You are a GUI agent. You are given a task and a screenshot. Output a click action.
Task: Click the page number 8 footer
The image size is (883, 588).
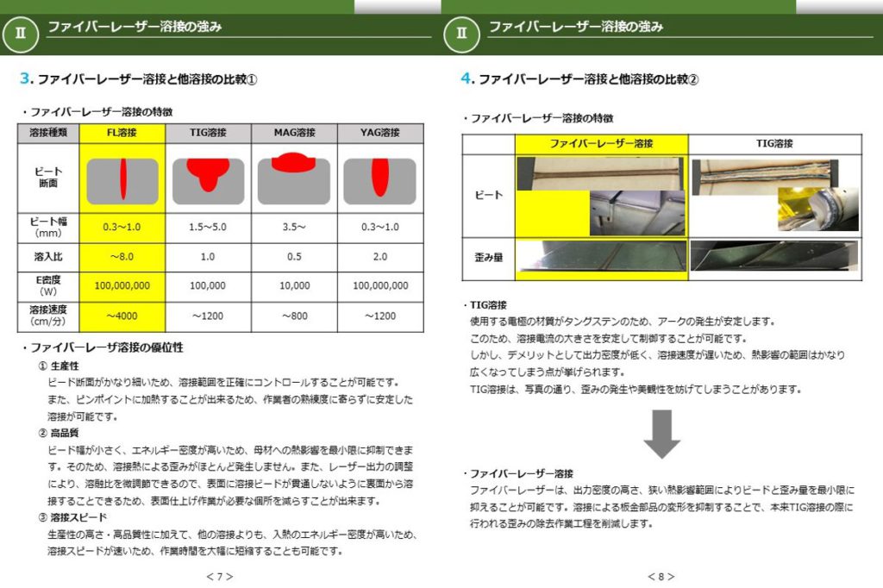pyautogui.click(x=661, y=576)
